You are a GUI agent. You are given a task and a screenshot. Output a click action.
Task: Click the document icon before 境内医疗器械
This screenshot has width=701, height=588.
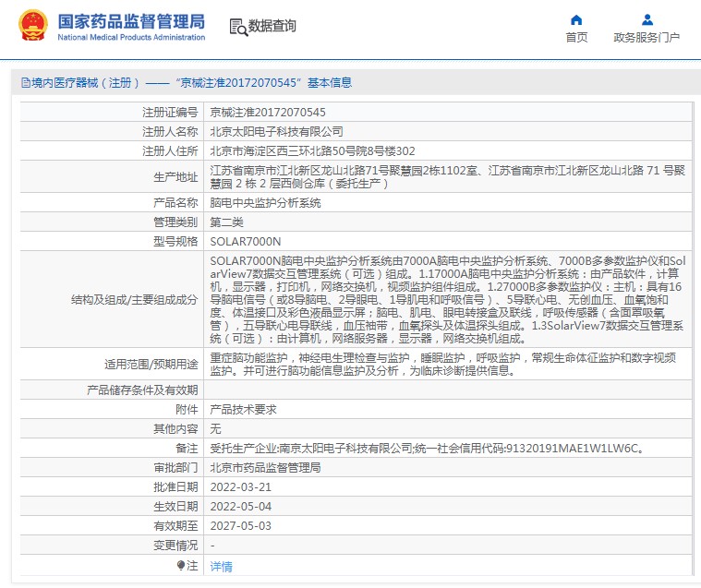(23, 83)
